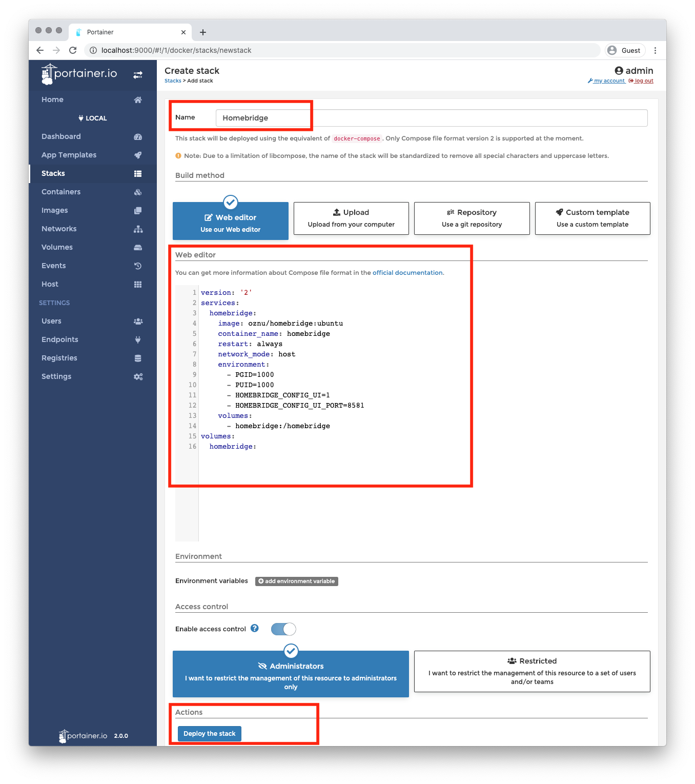Viewport: 695px width, 784px height.
Task: Open the official documentation link
Action: 407,273
